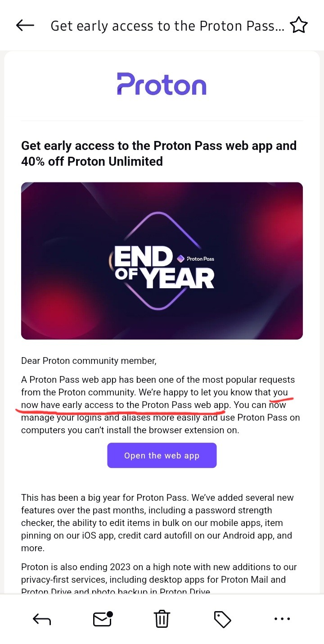
Task: Tap the bold early access headline text
Action: (x=158, y=146)
